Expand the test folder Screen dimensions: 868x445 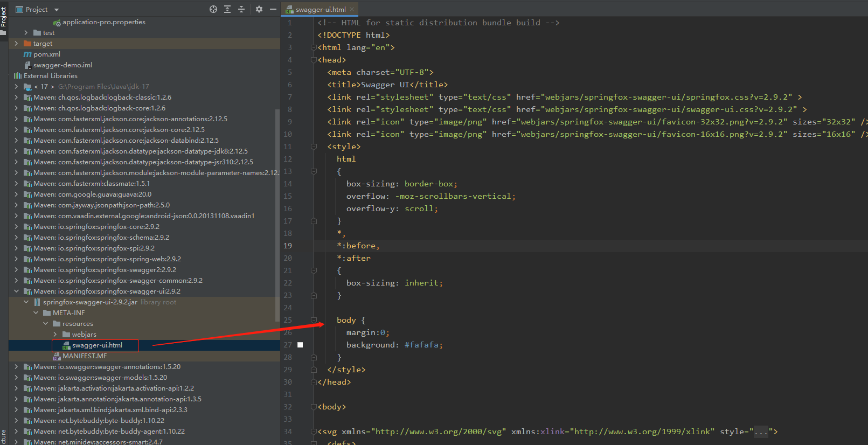pyautogui.click(x=26, y=33)
